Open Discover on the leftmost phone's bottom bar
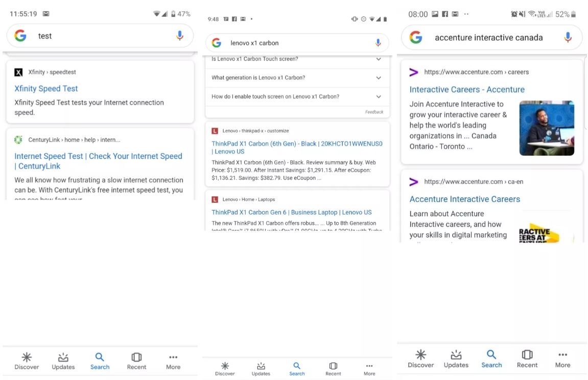The image size is (588, 380). coord(27,361)
